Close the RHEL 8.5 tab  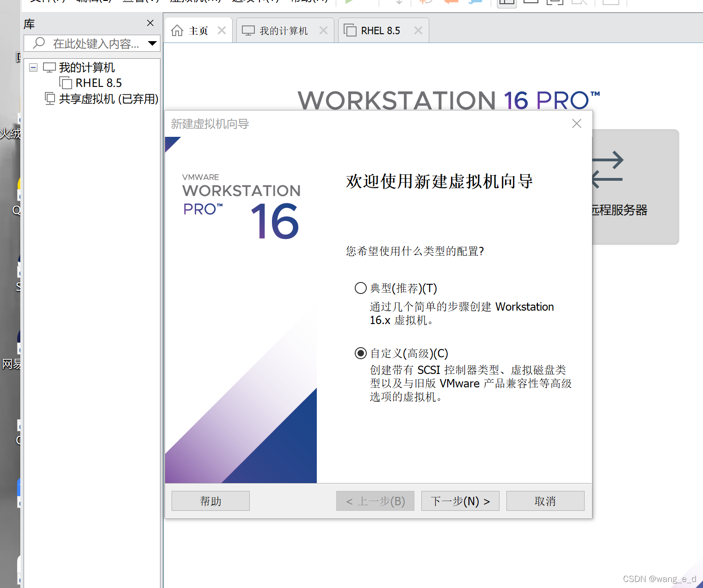pos(418,31)
